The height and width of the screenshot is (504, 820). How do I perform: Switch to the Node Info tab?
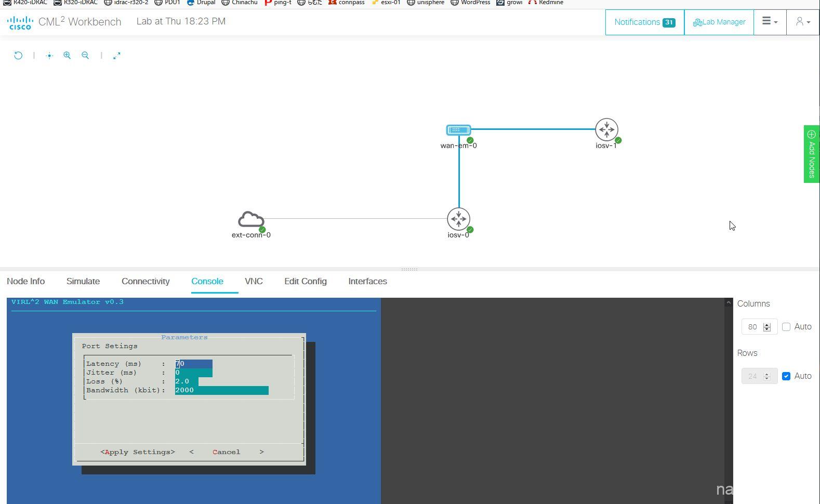tap(26, 281)
